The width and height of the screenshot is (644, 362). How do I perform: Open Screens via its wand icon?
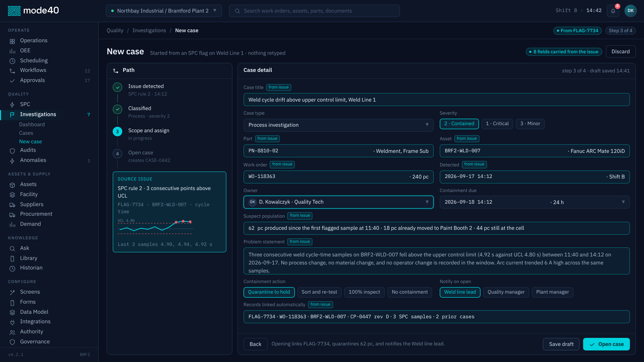(x=12, y=292)
